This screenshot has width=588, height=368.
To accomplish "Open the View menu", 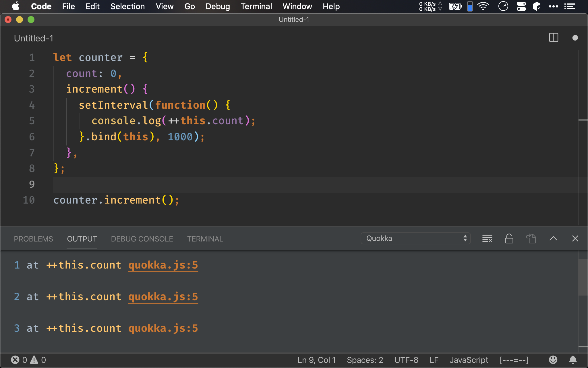I will (164, 6).
